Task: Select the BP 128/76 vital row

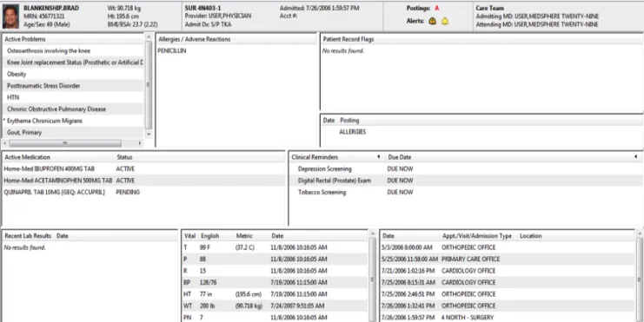Action: click(x=275, y=283)
